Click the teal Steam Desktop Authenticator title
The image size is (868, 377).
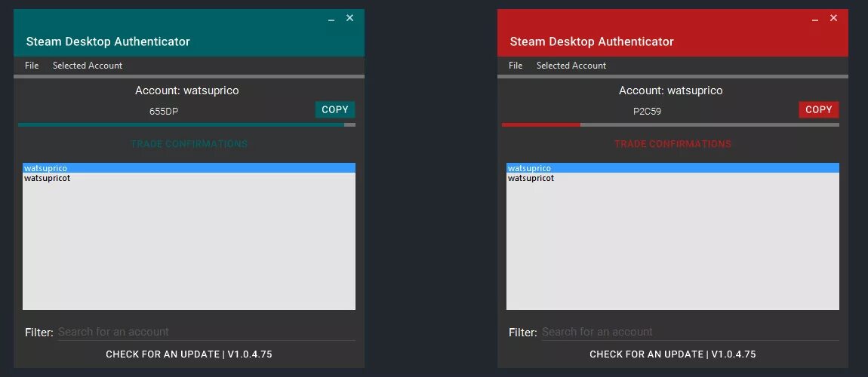click(x=108, y=41)
